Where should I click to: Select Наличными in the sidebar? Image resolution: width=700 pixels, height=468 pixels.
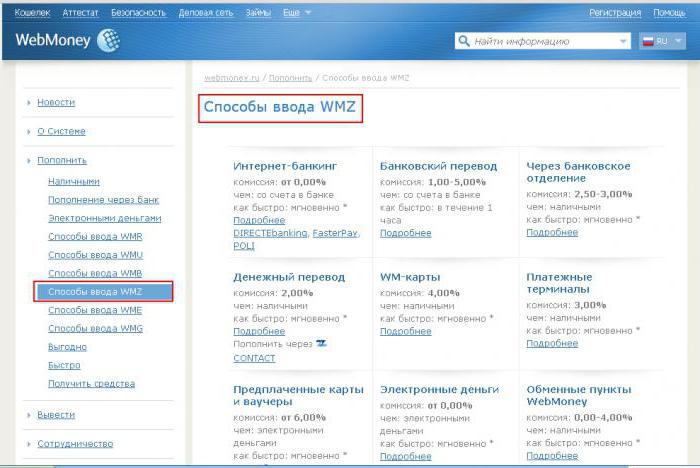tap(74, 182)
